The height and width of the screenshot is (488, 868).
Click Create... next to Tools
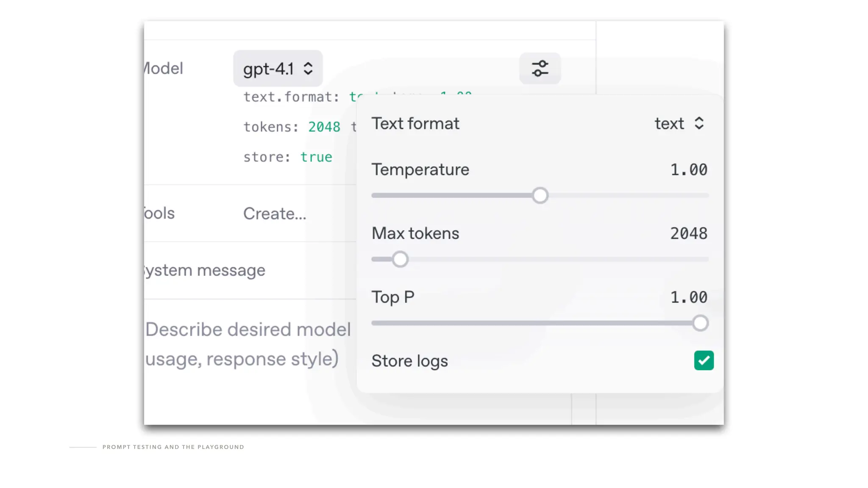click(x=274, y=213)
